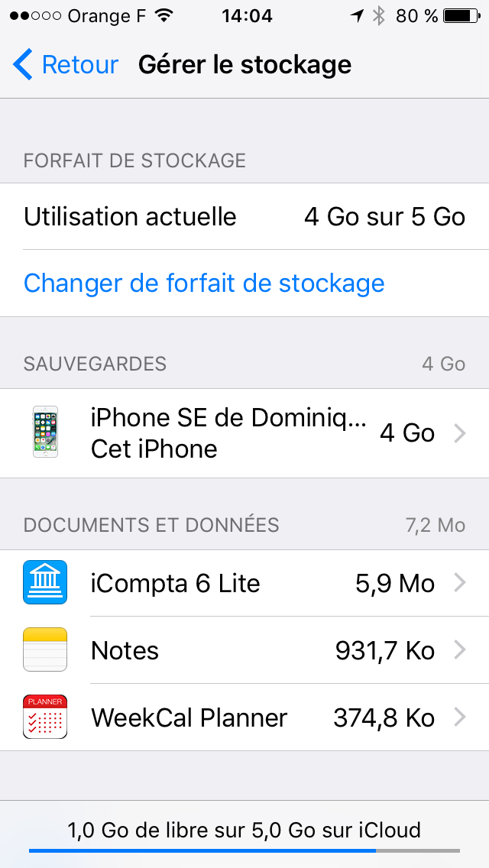
Task: Tap the location arrow status icon
Action: [x=357, y=16]
